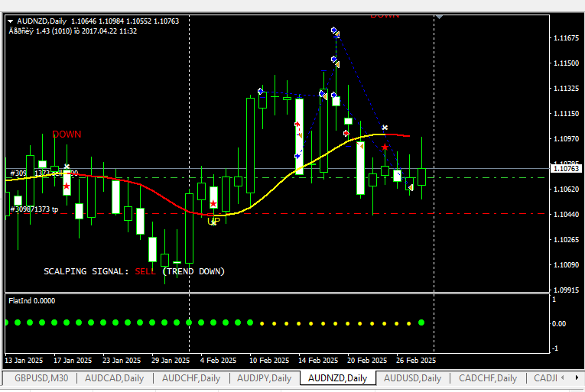Image resolution: width=585 pixels, height=392 pixels.
Task: Click the current price tag 1.10763
Action: click(x=566, y=169)
